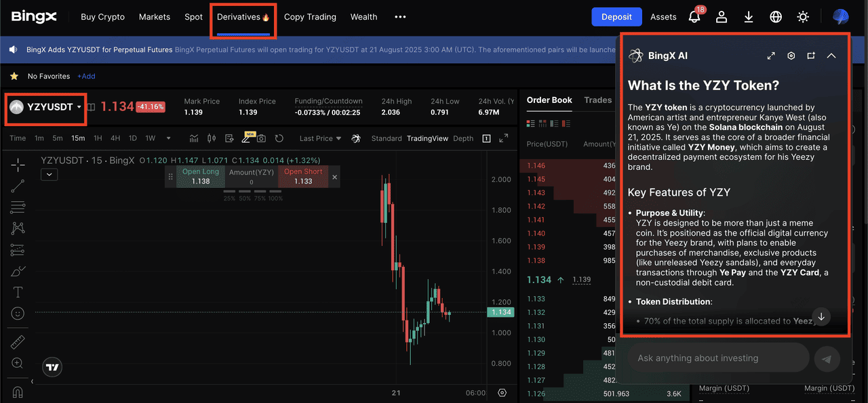Take a chart snapshot with camera icon
The height and width of the screenshot is (403, 868).
click(261, 138)
